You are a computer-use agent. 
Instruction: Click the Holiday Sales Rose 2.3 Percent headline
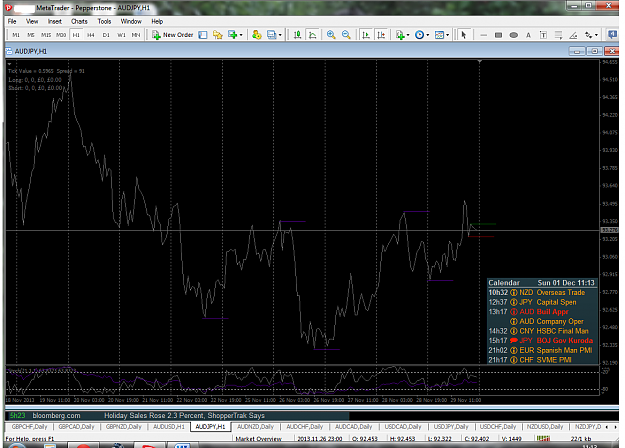[x=184, y=416]
